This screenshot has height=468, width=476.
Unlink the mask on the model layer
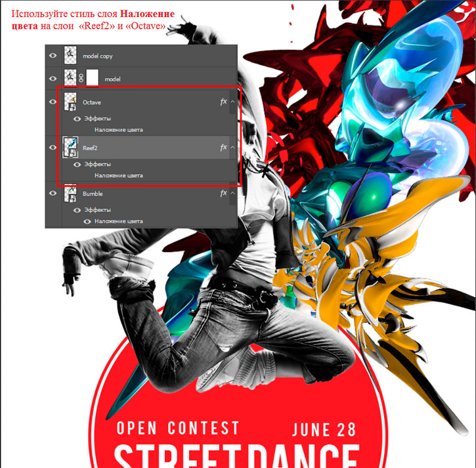81,78
